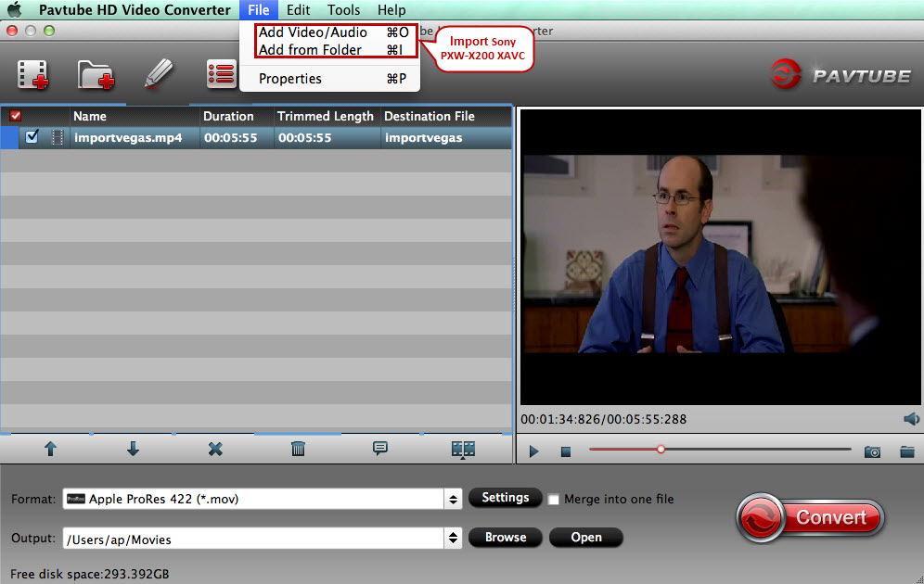Toggle the select-all checkbox in list header
Image resolution: width=924 pixels, height=584 pixels.
coord(16,116)
